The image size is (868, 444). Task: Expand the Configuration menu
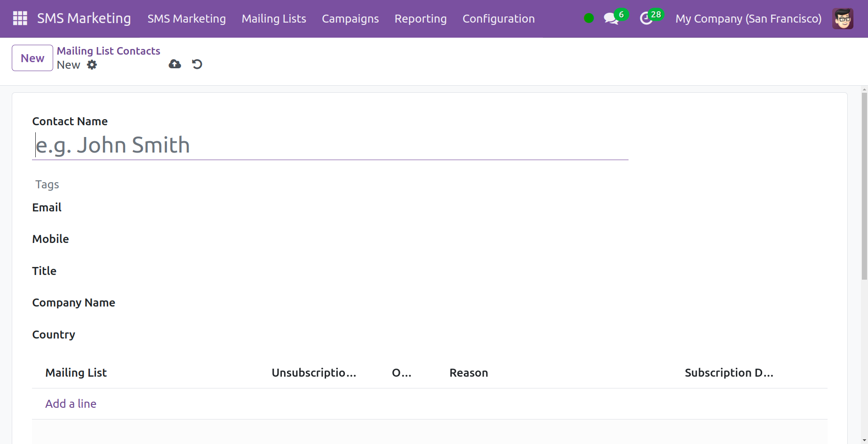click(498, 19)
